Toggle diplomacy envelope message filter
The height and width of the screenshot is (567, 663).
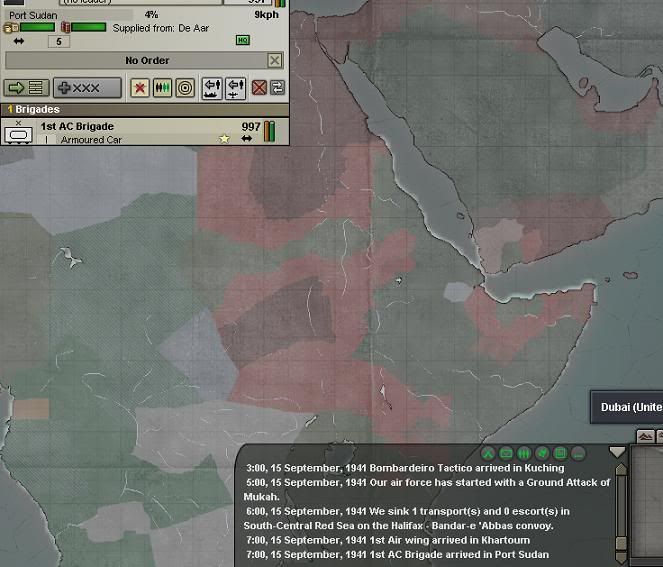click(506, 454)
